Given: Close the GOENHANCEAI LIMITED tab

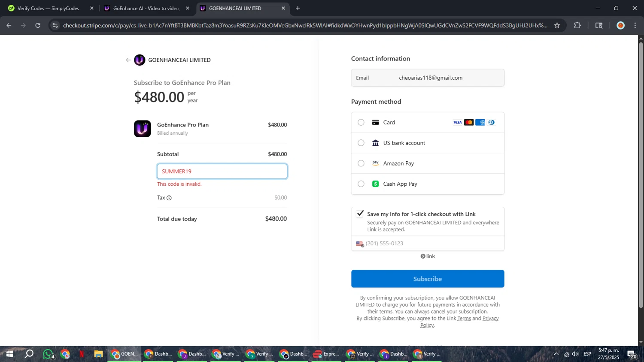Looking at the screenshot, I should [283, 8].
